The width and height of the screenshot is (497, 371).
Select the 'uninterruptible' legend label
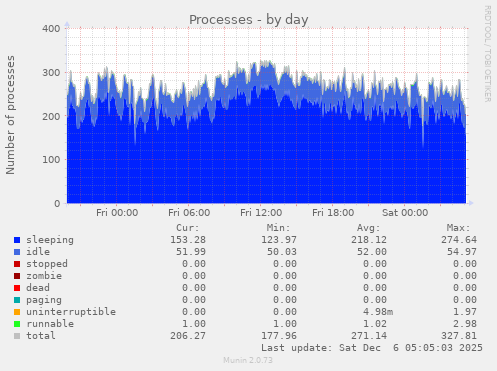click(71, 312)
